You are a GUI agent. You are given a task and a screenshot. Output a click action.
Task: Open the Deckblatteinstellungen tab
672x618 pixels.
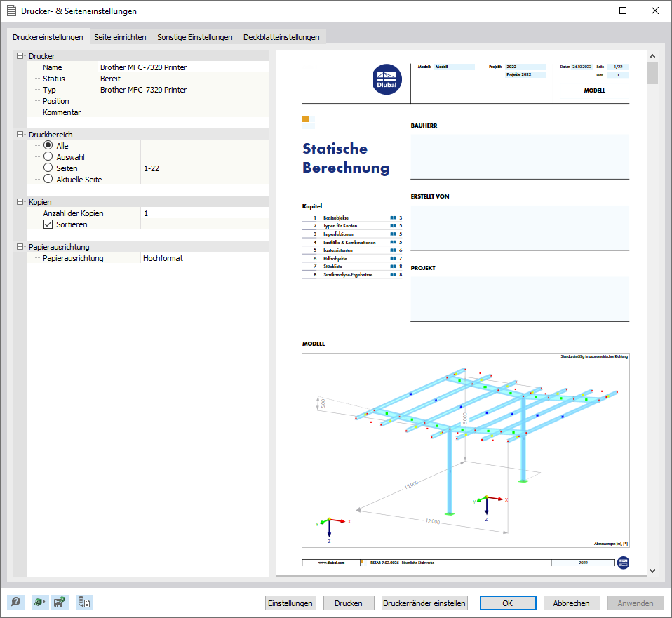pyautogui.click(x=281, y=37)
